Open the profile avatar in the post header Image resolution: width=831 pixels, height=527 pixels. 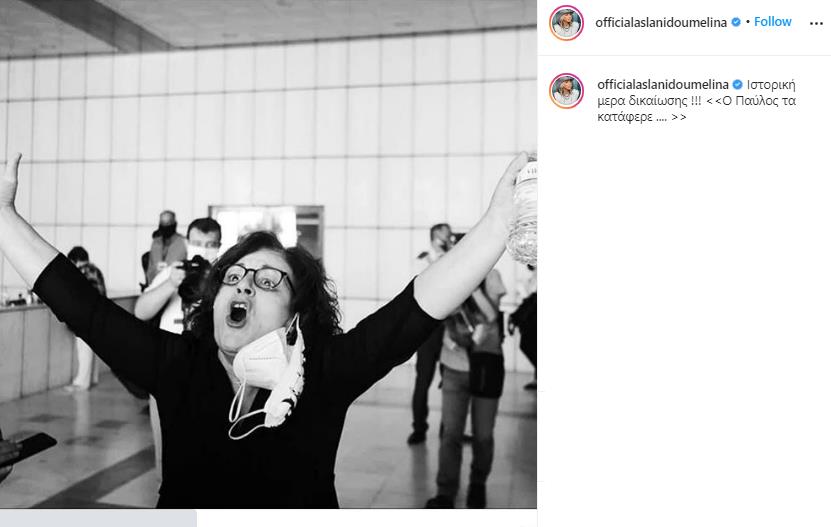(x=566, y=23)
